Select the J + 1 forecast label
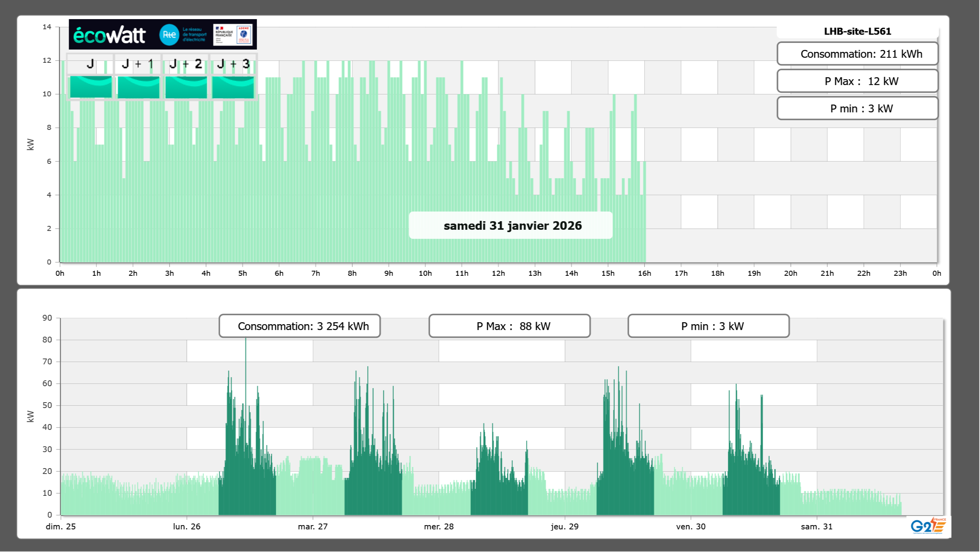Screen dimensions: 980x552 [x=138, y=64]
